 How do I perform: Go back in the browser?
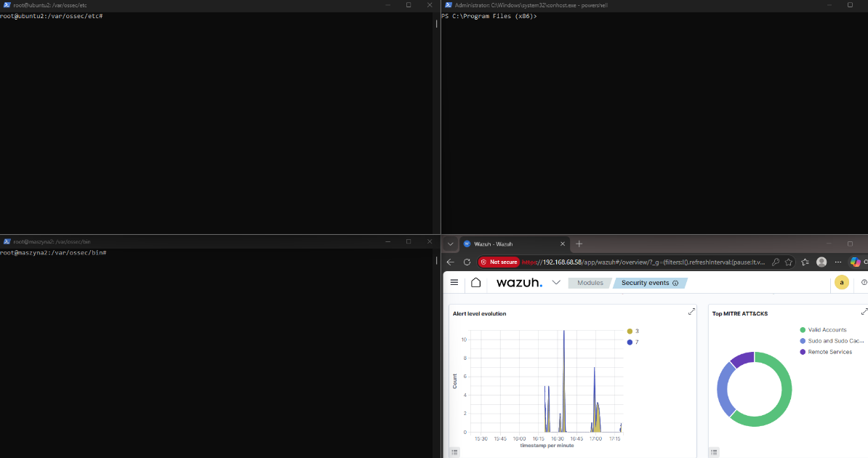coord(450,262)
